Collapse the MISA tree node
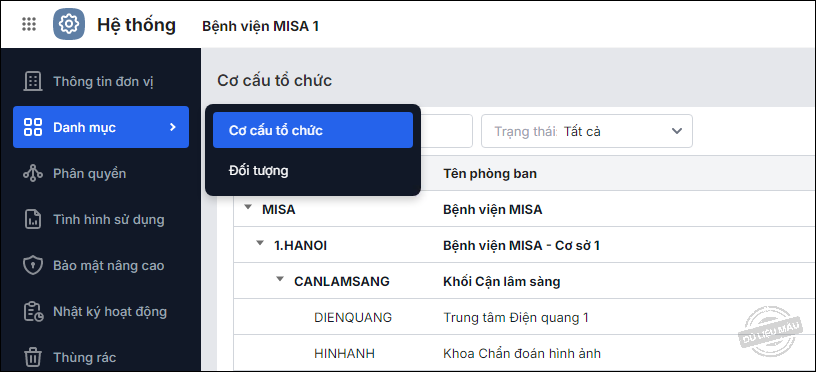 (248, 208)
